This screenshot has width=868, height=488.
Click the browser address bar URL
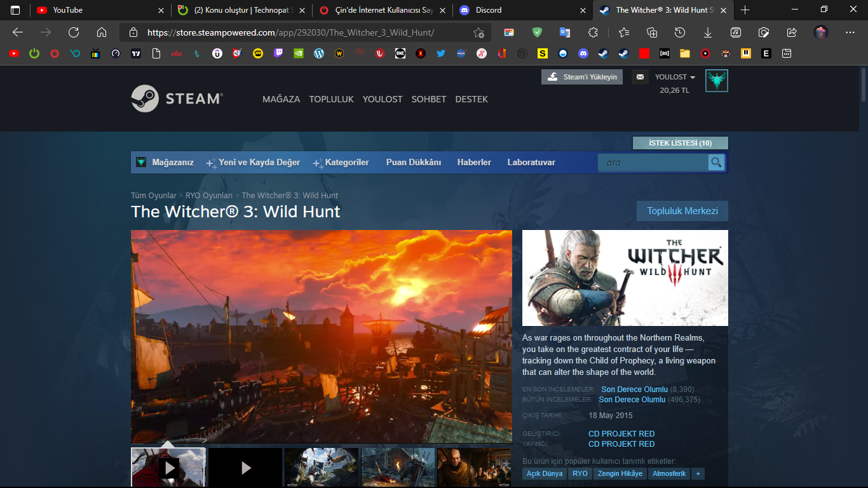click(291, 32)
